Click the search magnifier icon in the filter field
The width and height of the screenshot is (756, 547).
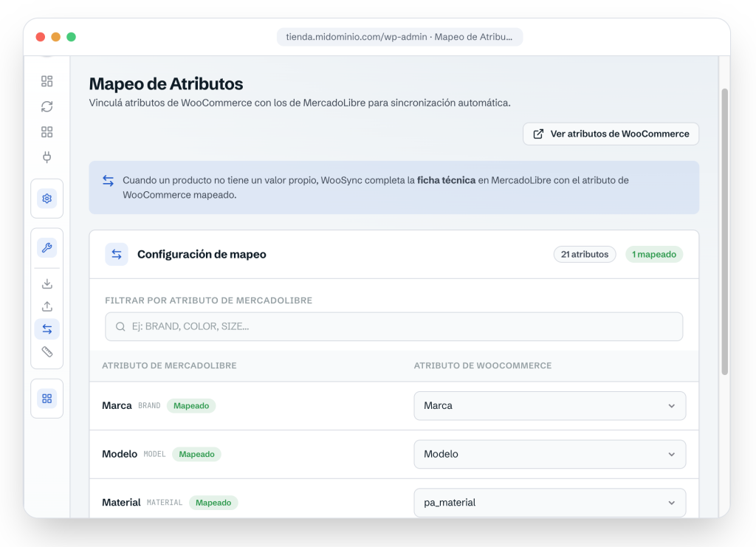pos(120,327)
